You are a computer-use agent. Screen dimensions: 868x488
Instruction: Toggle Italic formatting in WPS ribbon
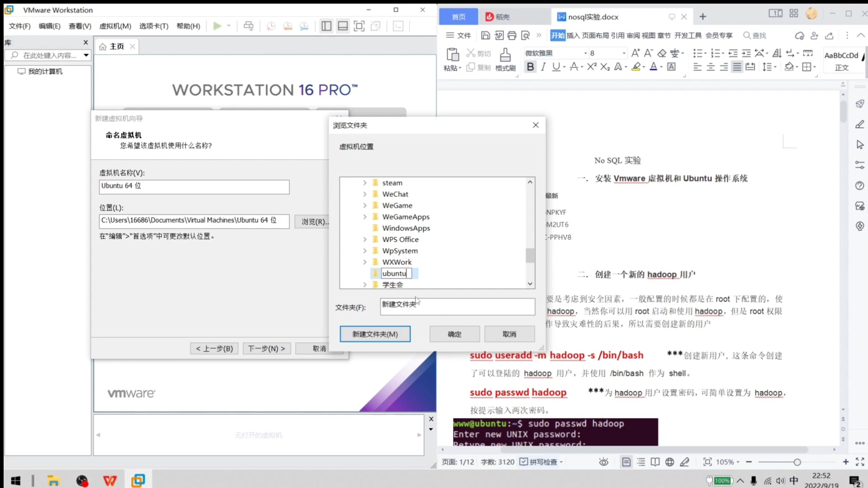point(543,67)
